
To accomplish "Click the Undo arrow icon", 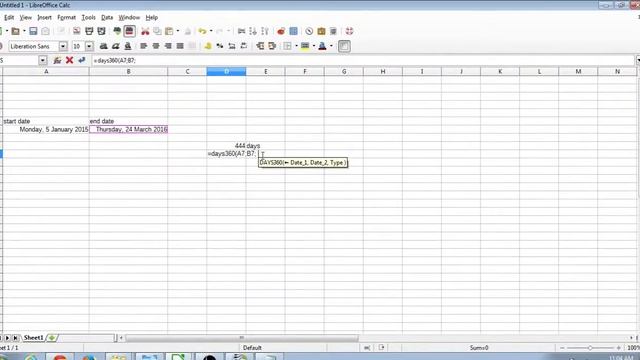I will (202, 31).
